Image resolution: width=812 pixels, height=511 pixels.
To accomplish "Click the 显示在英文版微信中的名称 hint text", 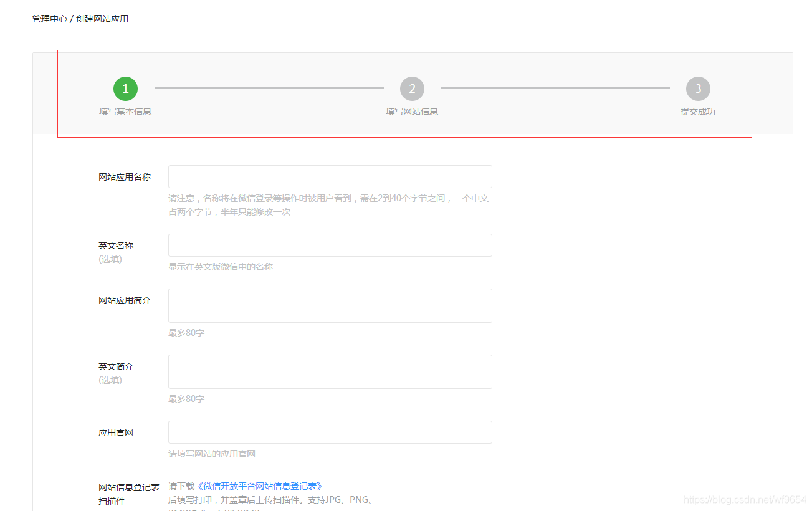I will [x=221, y=267].
